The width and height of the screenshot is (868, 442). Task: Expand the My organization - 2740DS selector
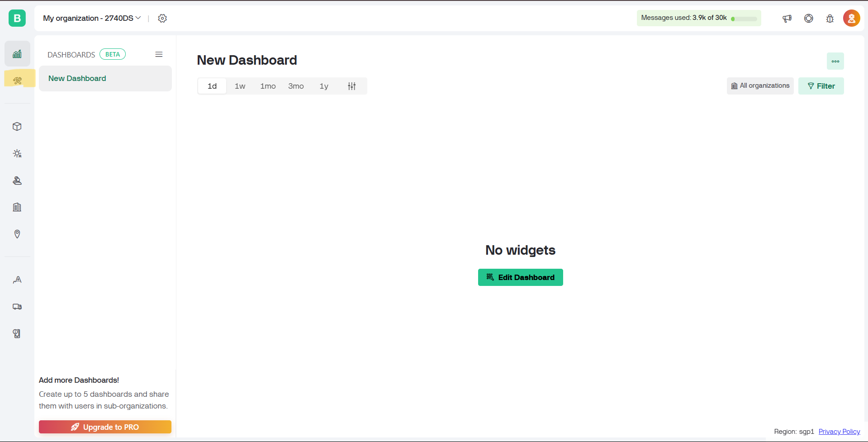(x=91, y=18)
